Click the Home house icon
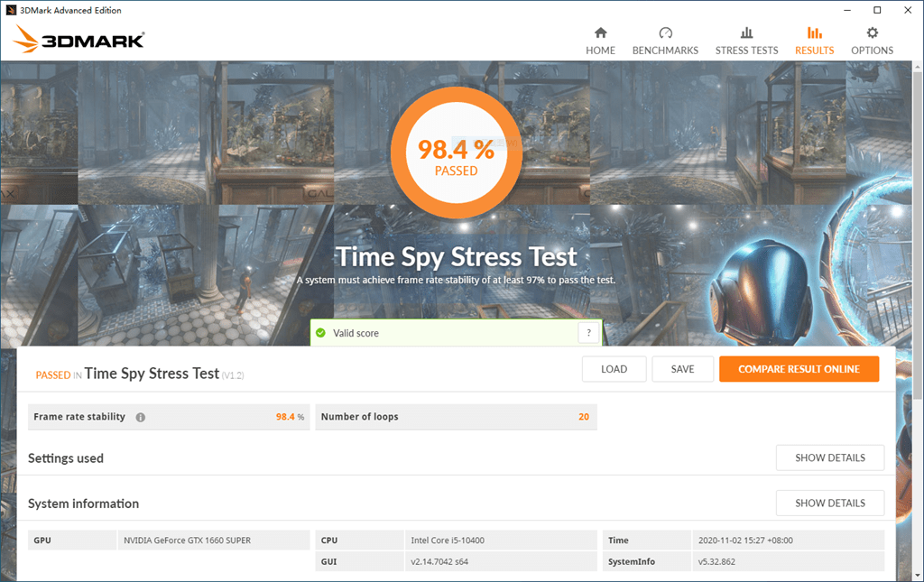 (x=600, y=32)
